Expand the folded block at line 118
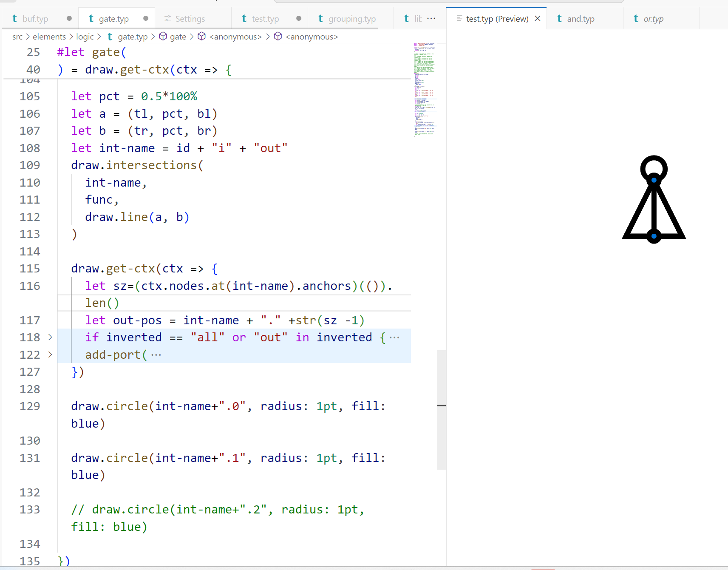 click(50, 337)
